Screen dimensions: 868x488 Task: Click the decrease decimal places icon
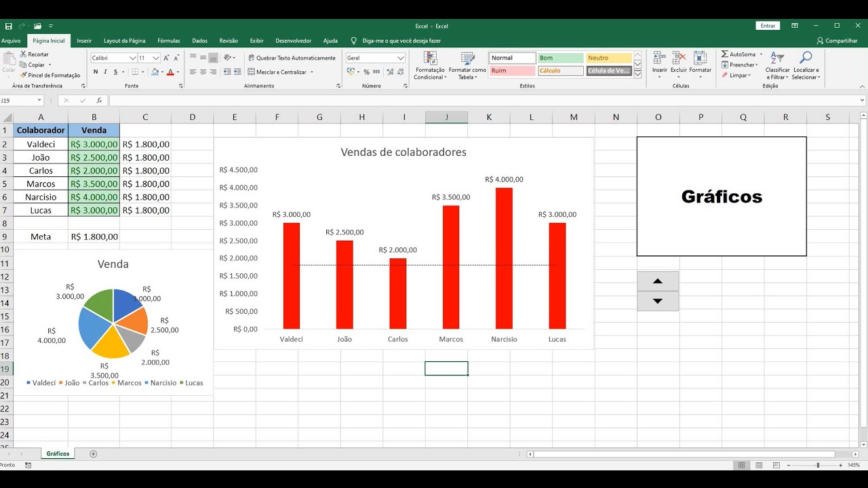tap(399, 72)
